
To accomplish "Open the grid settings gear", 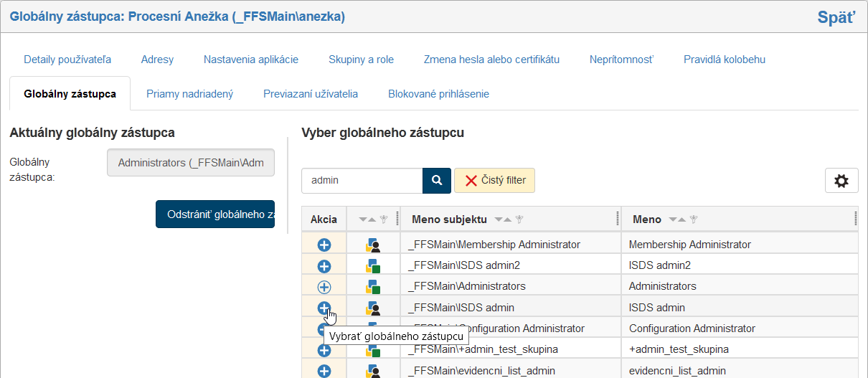I will click(841, 181).
